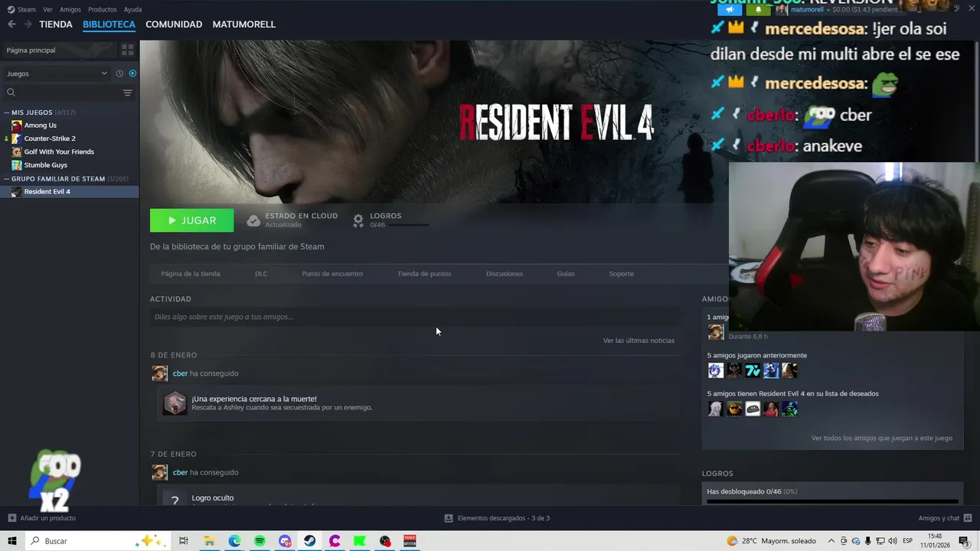Show hidden system tray icons chevron
The width and height of the screenshot is (980, 551).
tap(831, 541)
